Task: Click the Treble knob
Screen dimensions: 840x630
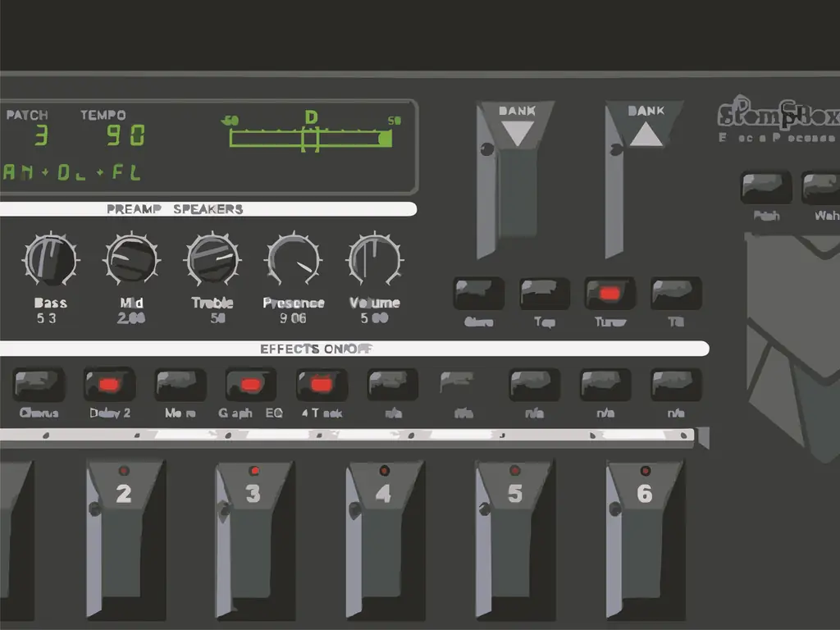Action: click(x=212, y=259)
